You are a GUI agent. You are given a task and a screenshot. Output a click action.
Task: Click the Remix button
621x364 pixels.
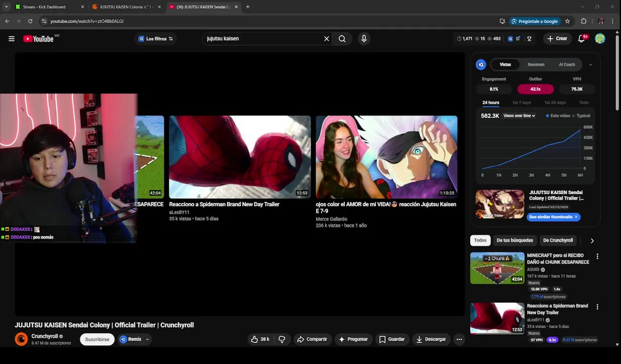coord(131,339)
